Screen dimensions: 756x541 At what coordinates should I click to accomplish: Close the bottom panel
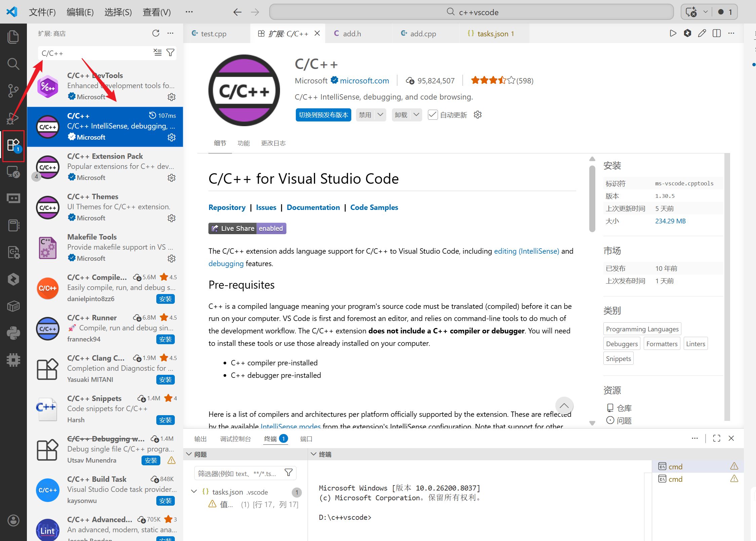point(731,438)
